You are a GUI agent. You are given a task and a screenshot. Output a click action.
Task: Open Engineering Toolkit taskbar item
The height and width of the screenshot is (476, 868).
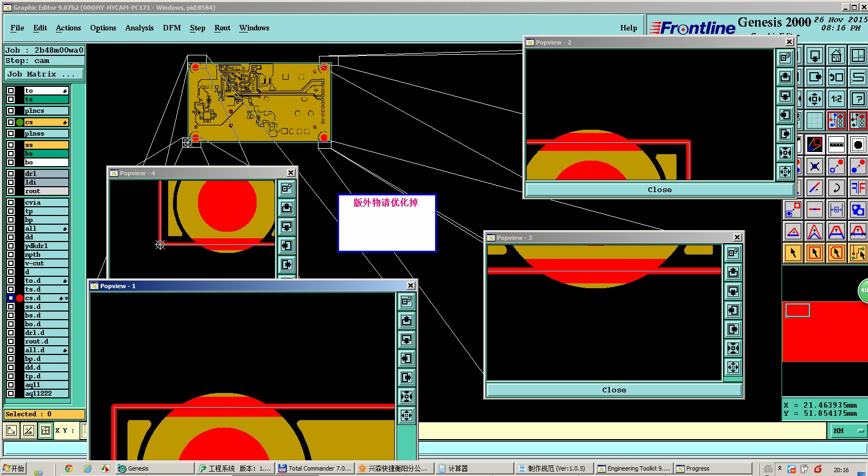coord(634,468)
